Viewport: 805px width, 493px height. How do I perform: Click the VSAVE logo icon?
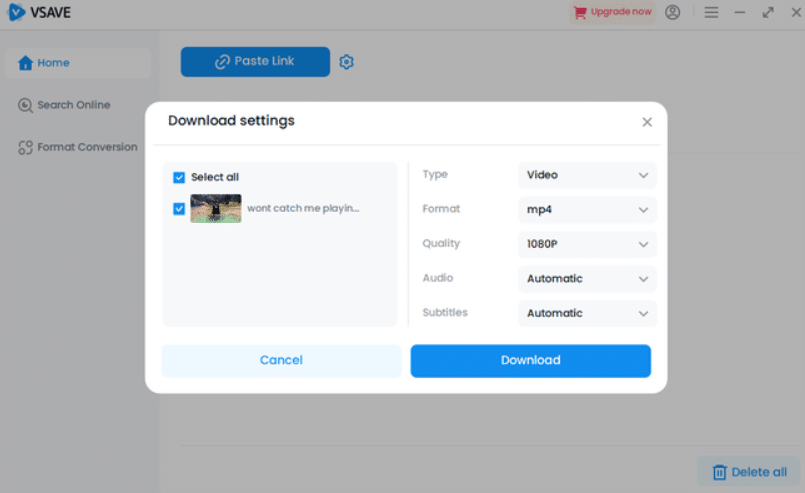coord(16,12)
